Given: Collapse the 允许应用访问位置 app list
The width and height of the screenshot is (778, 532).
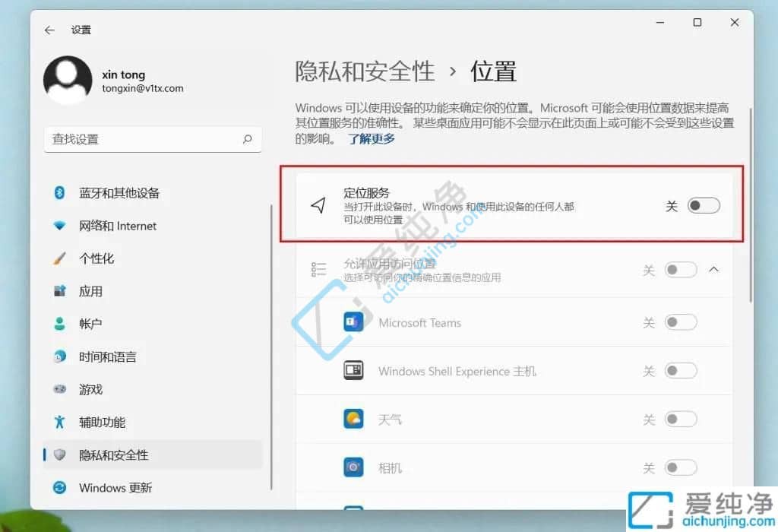Looking at the screenshot, I should [x=713, y=269].
